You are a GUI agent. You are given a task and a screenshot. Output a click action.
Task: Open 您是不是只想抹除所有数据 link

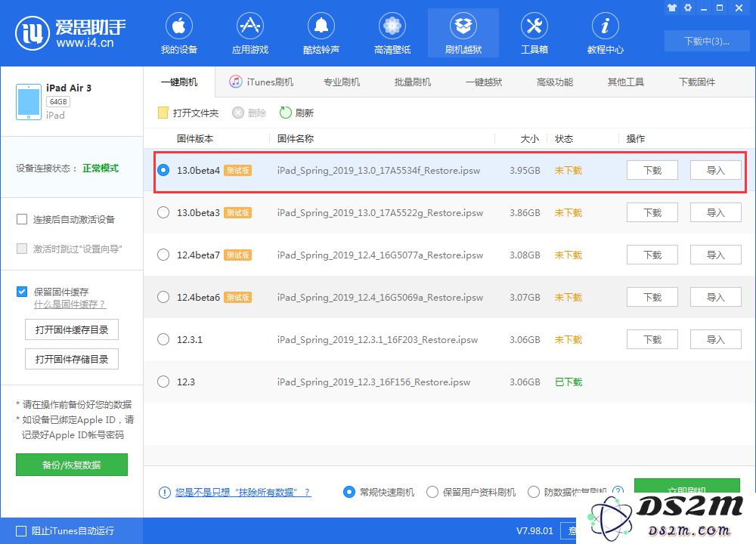click(x=243, y=493)
